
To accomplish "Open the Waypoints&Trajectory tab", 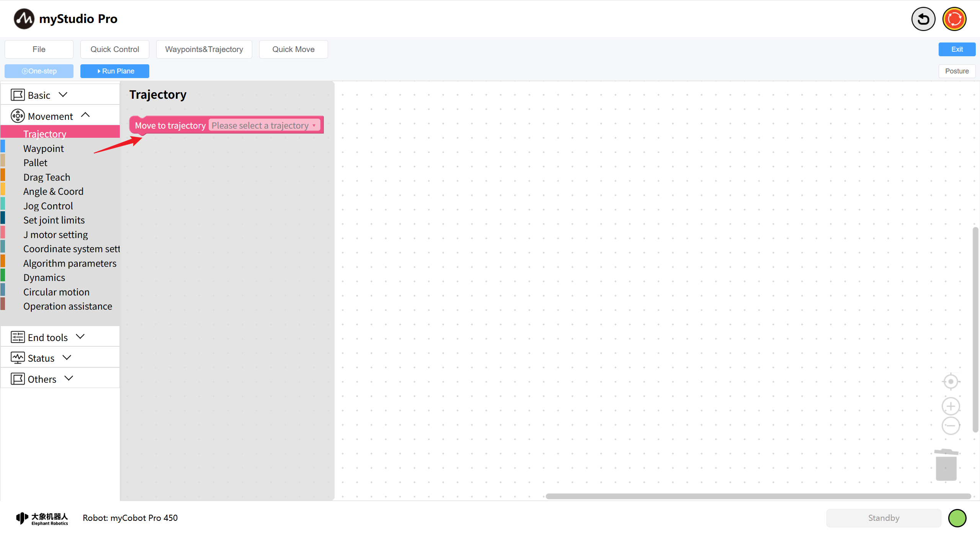I will [204, 49].
